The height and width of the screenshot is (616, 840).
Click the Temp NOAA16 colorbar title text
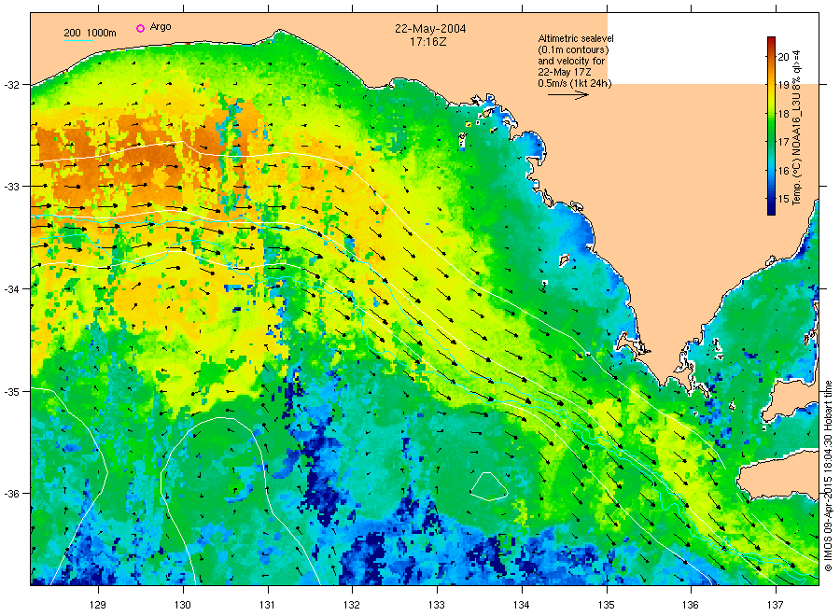click(x=799, y=126)
